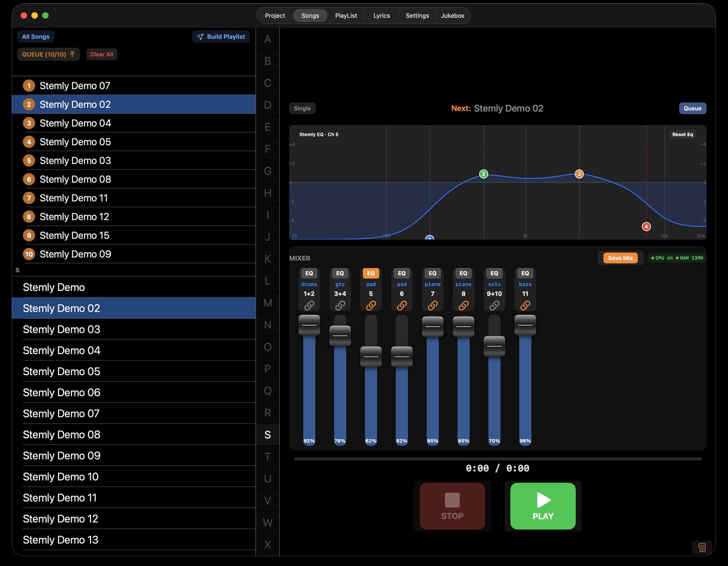Select EQ node 2 on the curve

484,174
